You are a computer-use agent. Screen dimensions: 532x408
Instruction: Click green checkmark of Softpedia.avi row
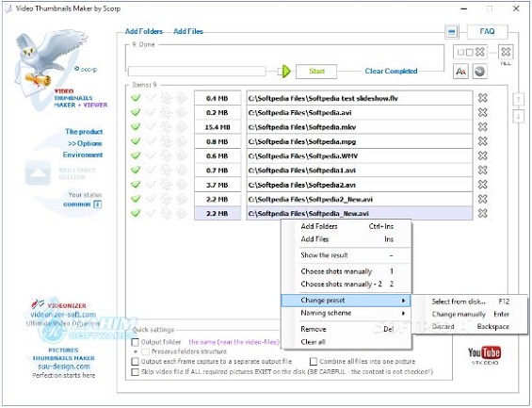(136, 112)
